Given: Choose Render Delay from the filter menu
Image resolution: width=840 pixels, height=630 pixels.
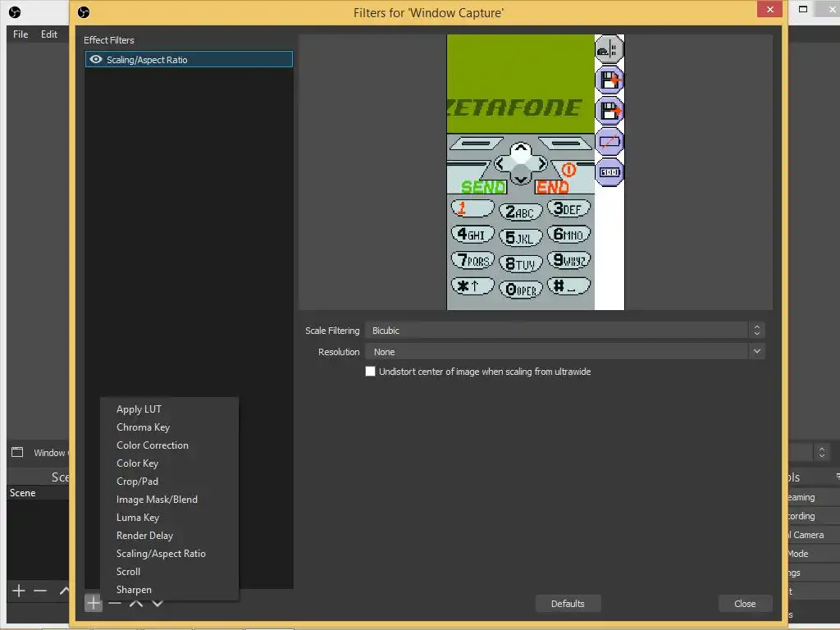Looking at the screenshot, I should [144, 536].
